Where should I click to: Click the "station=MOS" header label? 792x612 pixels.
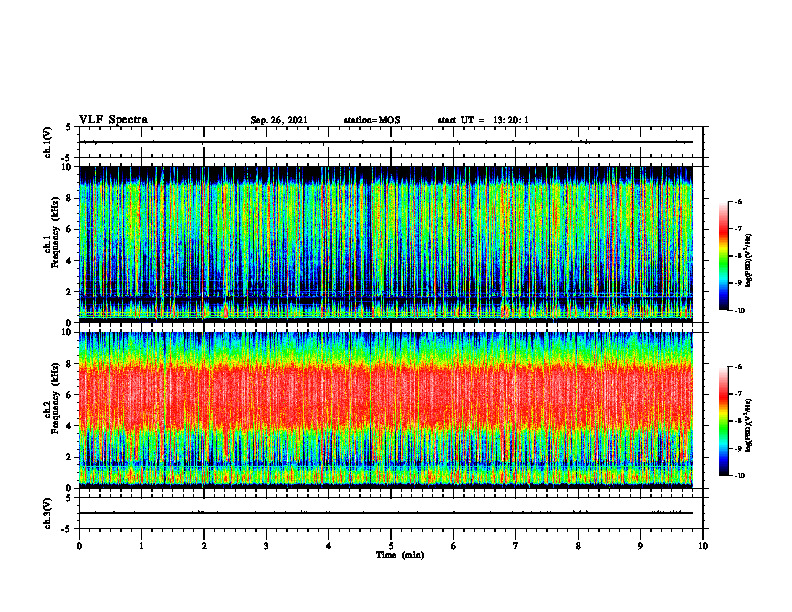tap(372, 120)
